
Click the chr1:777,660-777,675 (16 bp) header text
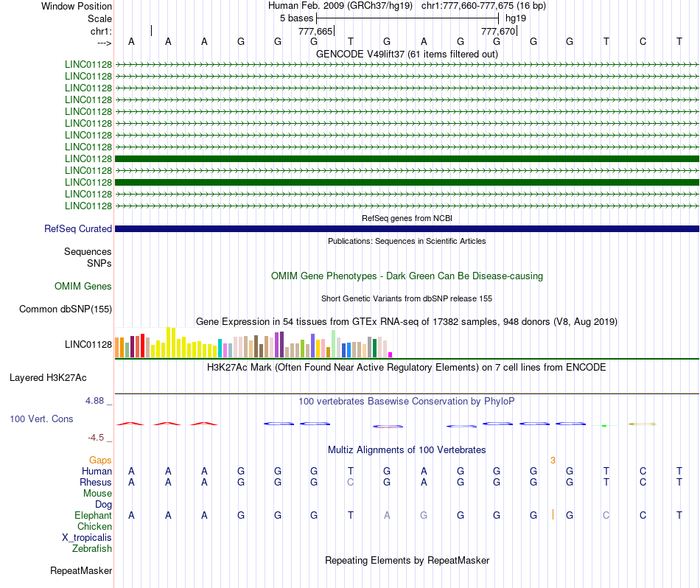[x=483, y=6]
